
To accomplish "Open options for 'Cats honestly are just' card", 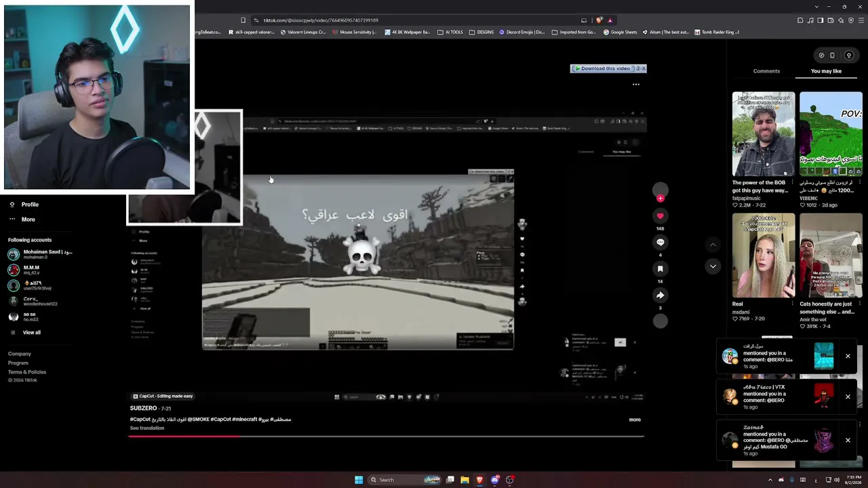I will tap(860, 304).
